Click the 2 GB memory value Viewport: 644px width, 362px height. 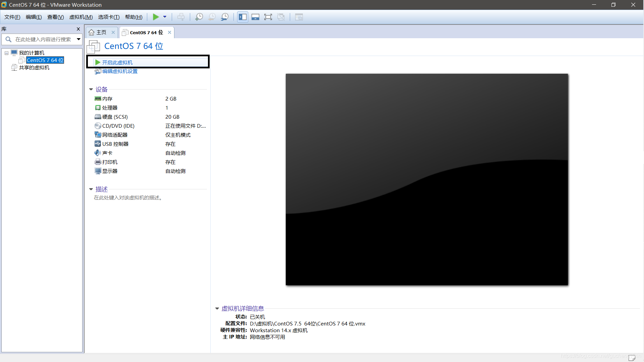point(171,99)
